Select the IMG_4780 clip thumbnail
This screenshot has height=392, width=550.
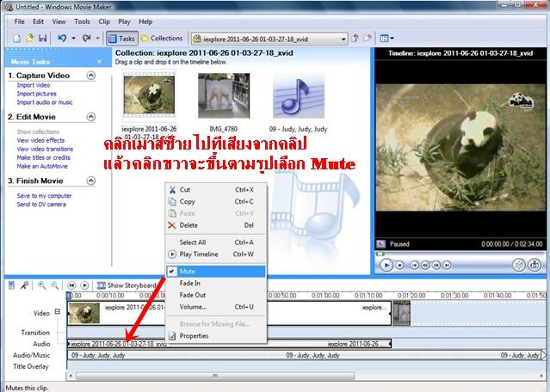coord(224,95)
